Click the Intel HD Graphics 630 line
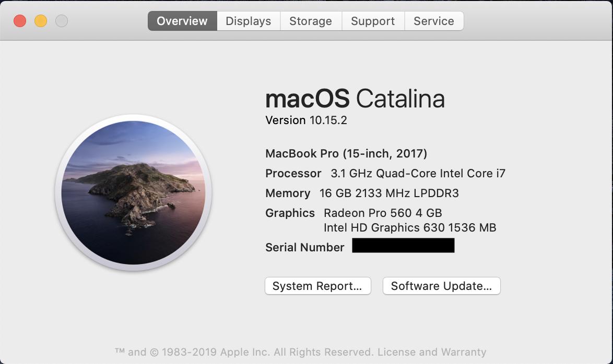This screenshot has height=364, width=613. click(410, 228)
